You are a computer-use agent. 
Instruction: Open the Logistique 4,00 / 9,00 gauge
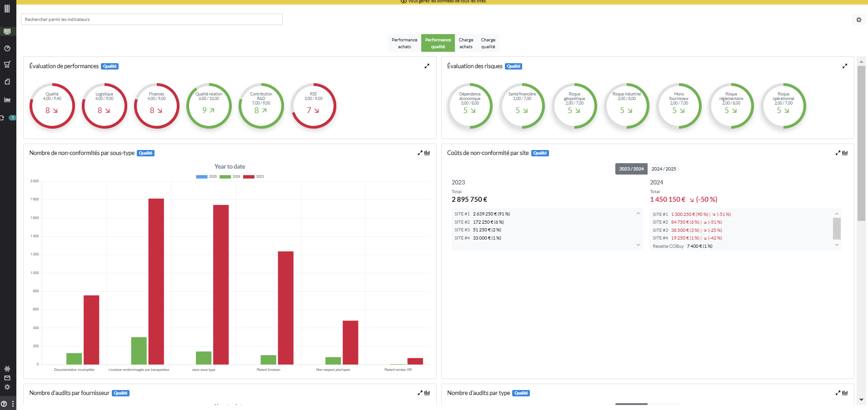[105, 106]
